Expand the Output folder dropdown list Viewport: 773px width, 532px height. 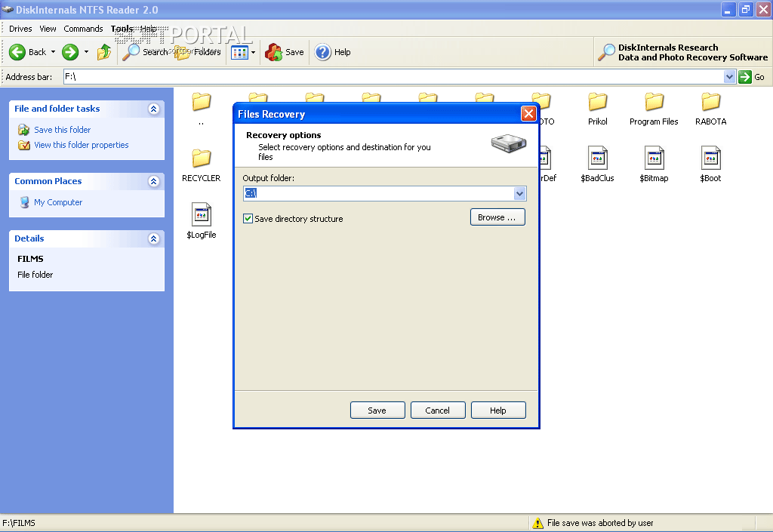tap(519, 194)
